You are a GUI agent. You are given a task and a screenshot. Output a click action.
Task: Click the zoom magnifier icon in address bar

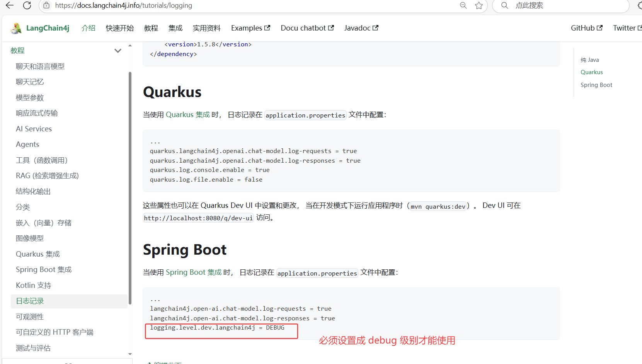coord(463,5)
